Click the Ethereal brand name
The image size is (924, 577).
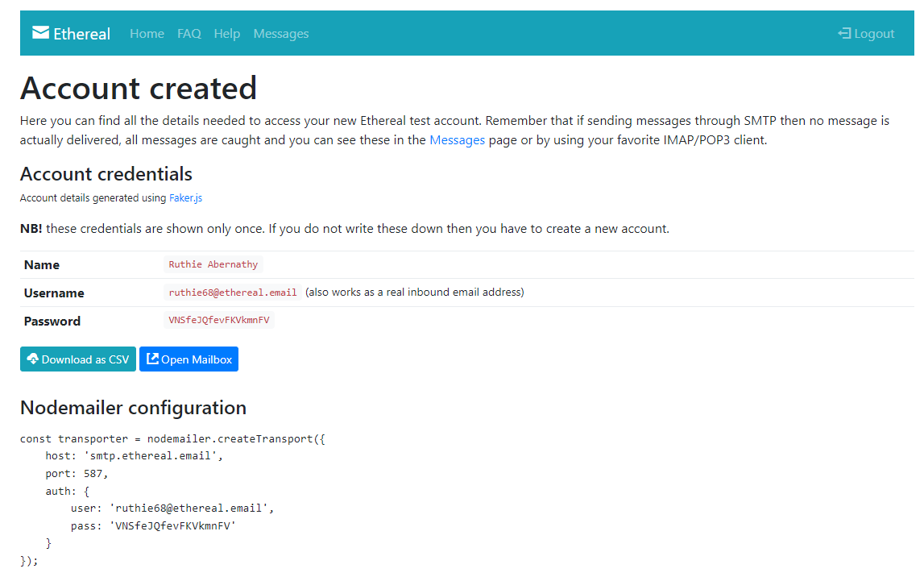point(82,34)
